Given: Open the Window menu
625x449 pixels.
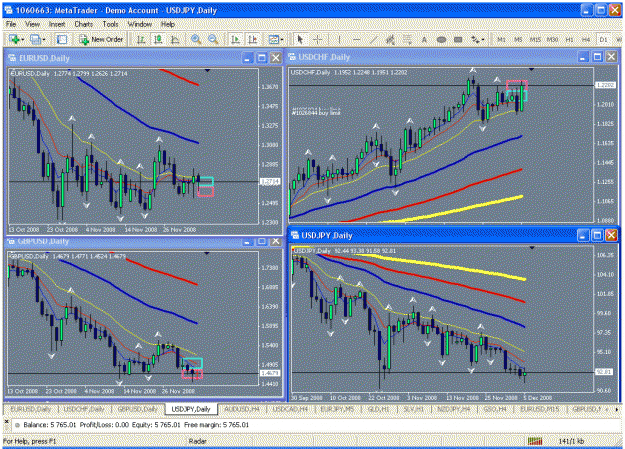Looking at the screenshot, I should 140,24.
